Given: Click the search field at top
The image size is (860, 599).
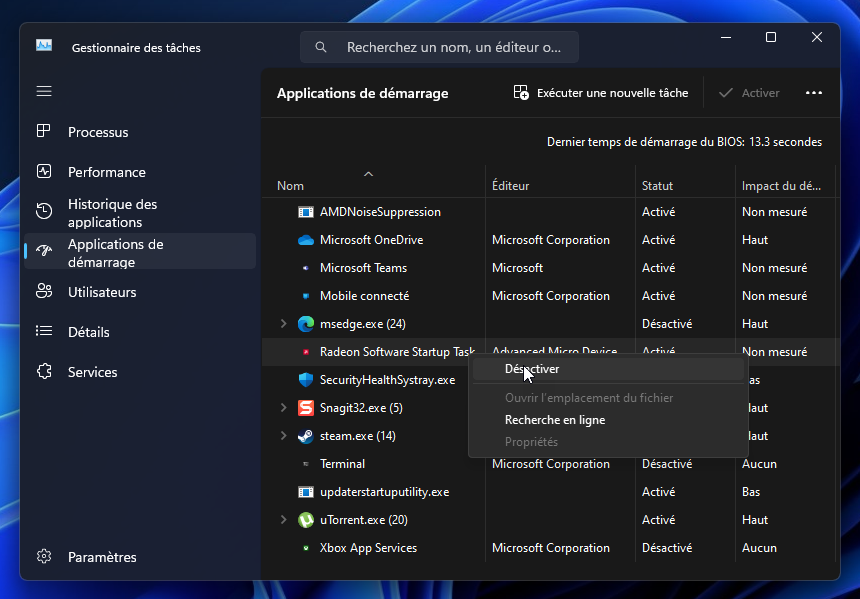Looking at the screenshot, I should point(439,47).
